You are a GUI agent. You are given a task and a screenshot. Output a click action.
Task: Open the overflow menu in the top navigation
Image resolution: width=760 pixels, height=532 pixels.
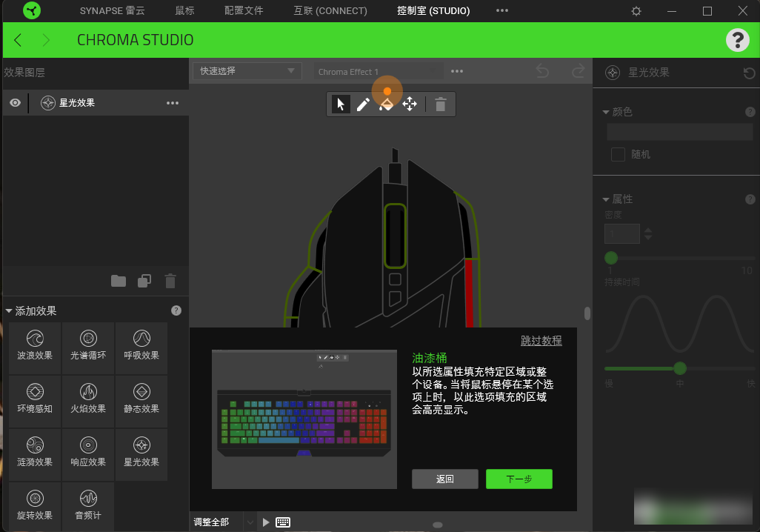coord(502,10)
